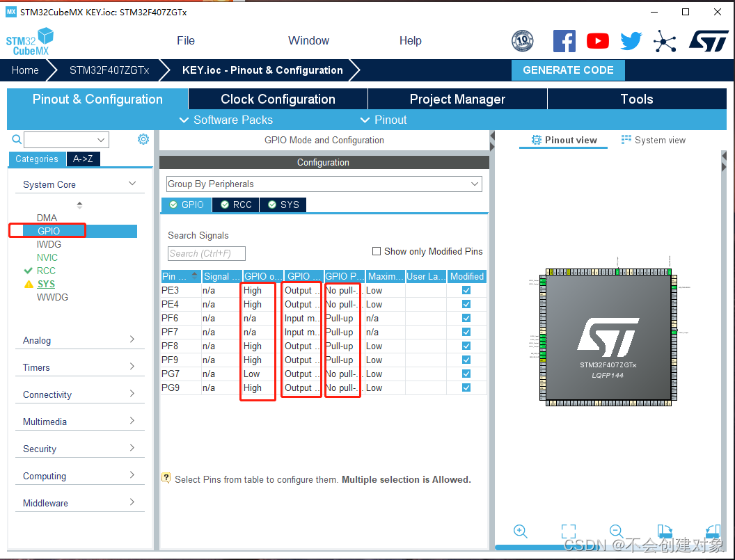The width and height of the screenshot is (735, 560).
Task: Toggle Modified checkbox for PG7 row
Action: click(466, 374)
